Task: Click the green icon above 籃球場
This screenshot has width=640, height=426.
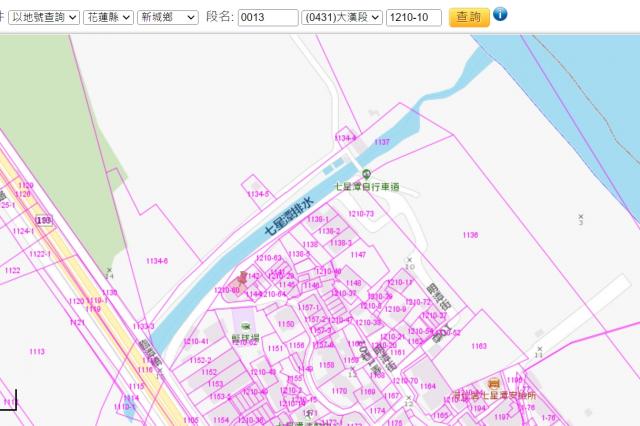Action: click(245, 326)
